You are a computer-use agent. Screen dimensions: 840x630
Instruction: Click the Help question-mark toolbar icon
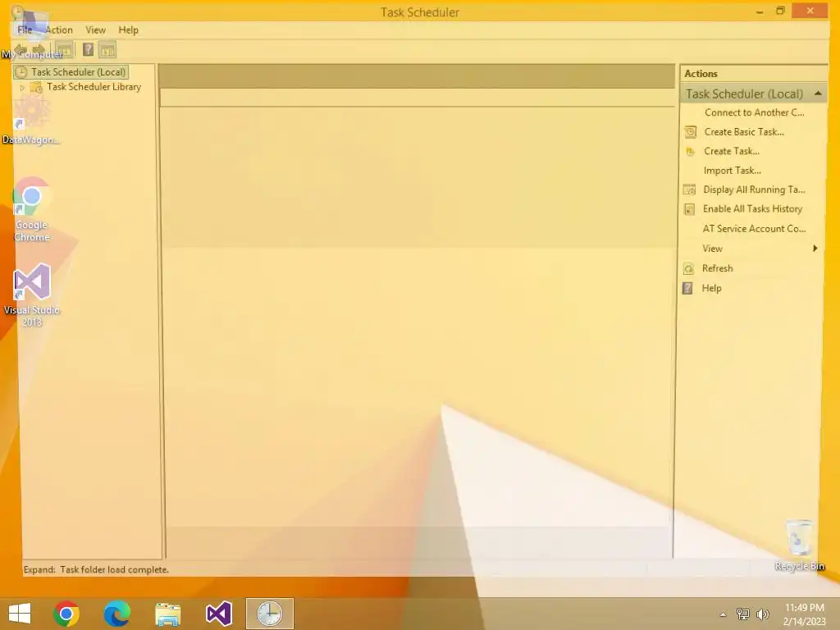tap(89, 50)
